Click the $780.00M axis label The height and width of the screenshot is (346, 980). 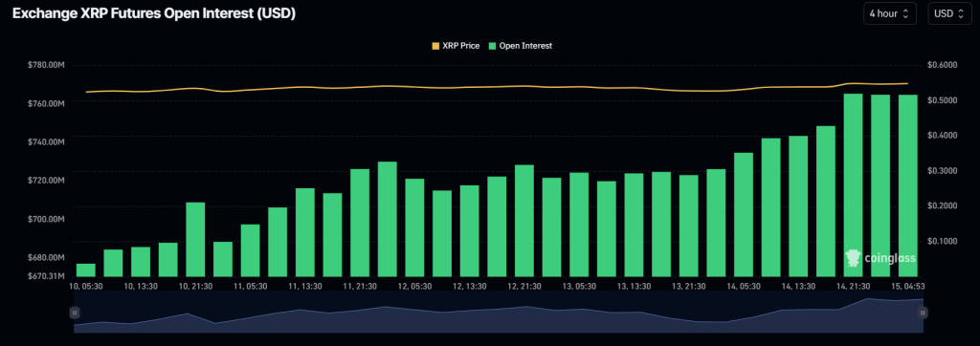tap(46, 65)
